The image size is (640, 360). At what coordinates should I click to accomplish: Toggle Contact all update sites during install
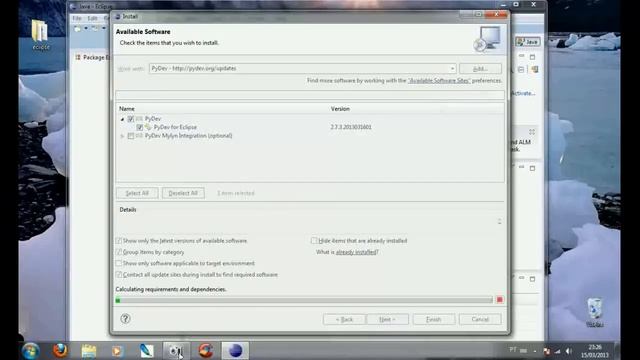tap(119, 275)
